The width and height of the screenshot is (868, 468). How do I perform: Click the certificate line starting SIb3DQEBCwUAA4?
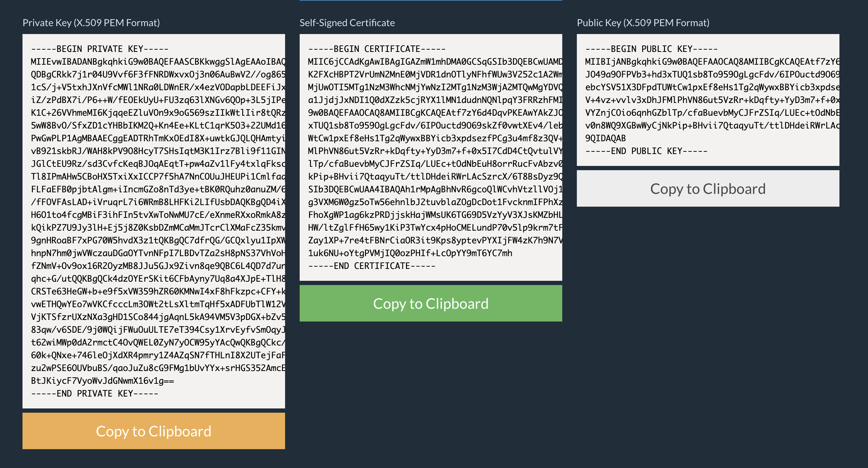435,189
